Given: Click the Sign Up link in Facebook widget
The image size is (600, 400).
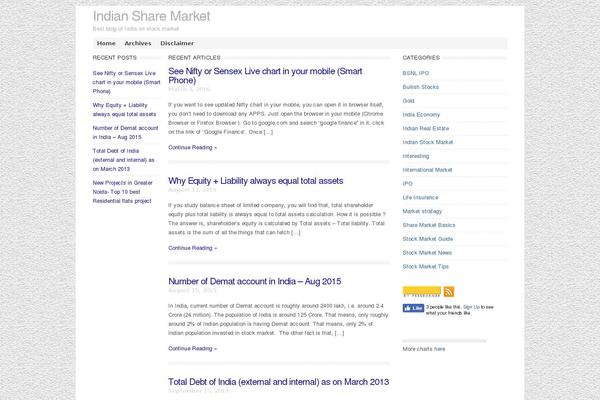Looking at the screenshot, I should coord(471,307).
